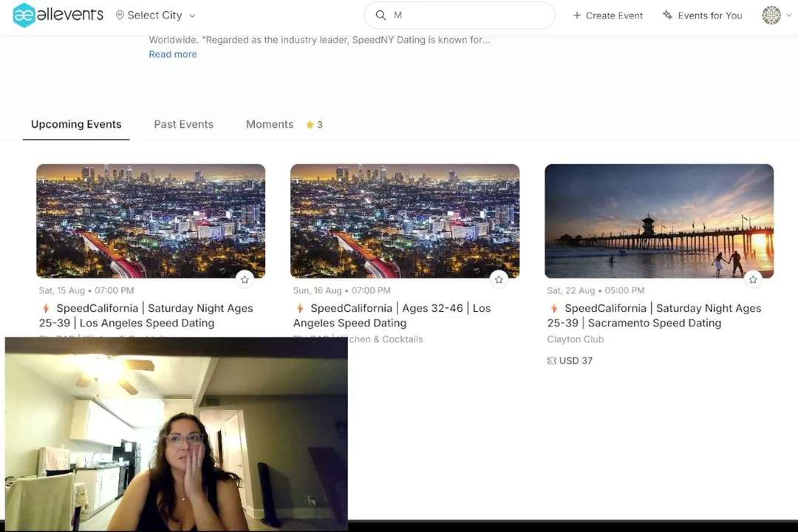Click the star rating 3 indicator

click(314, 125)
